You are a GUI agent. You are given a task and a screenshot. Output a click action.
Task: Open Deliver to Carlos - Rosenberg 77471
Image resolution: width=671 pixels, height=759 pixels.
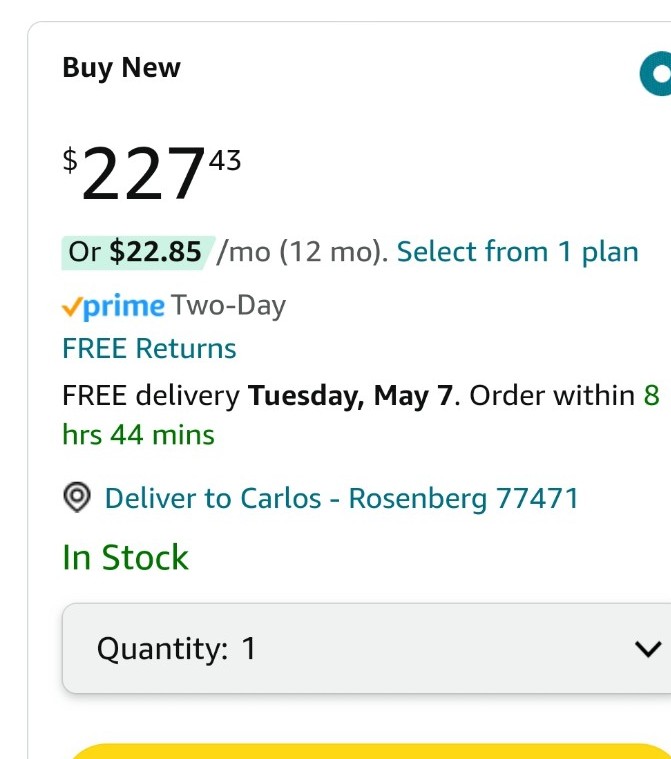pyautogui.click(x=342, y=498)
